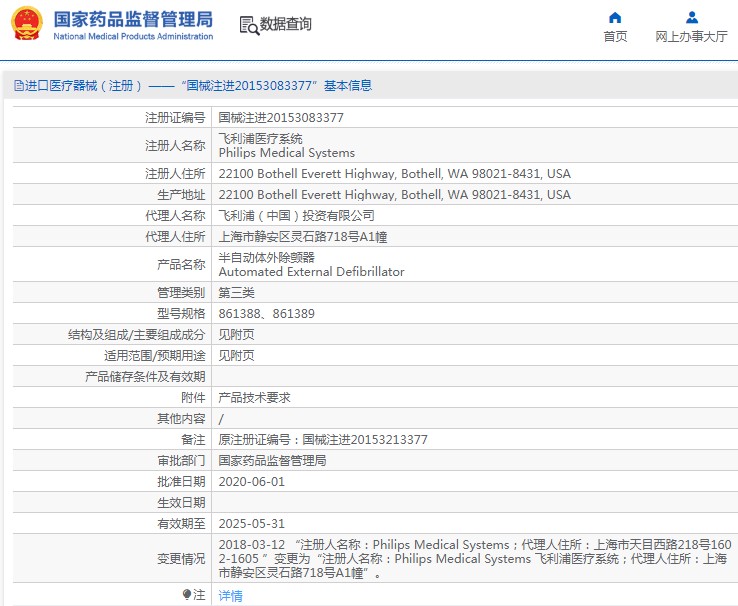Select 上海市静安区灵石路718号A1幢 agent address
Image resolution: width=738 pixels, height=606 pixels.
303,237
